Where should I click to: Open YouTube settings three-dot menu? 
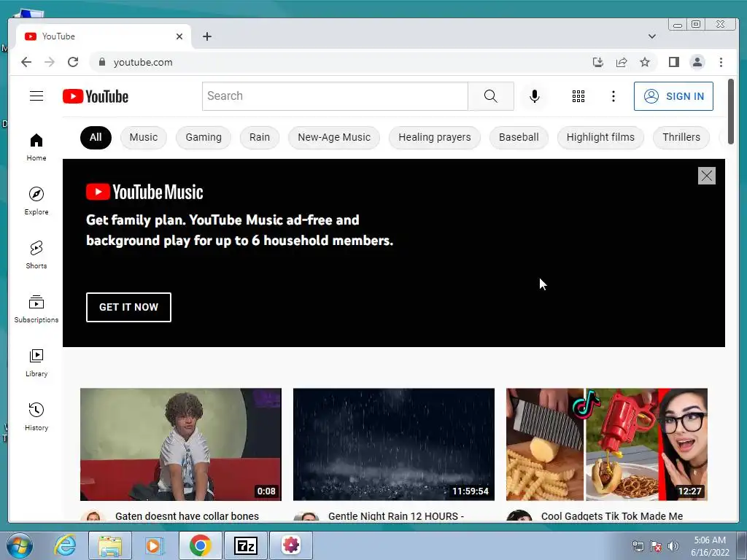coord(613,96)
